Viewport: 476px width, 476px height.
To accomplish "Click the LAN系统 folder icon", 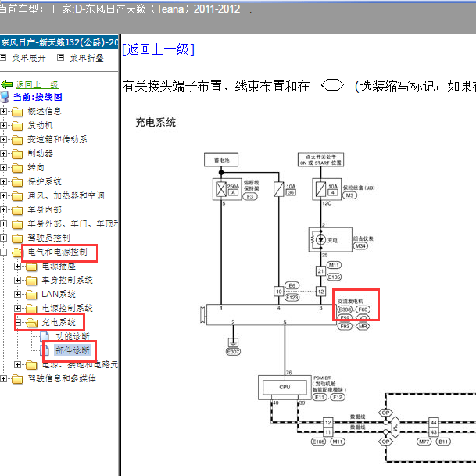I will coord(31,295).
